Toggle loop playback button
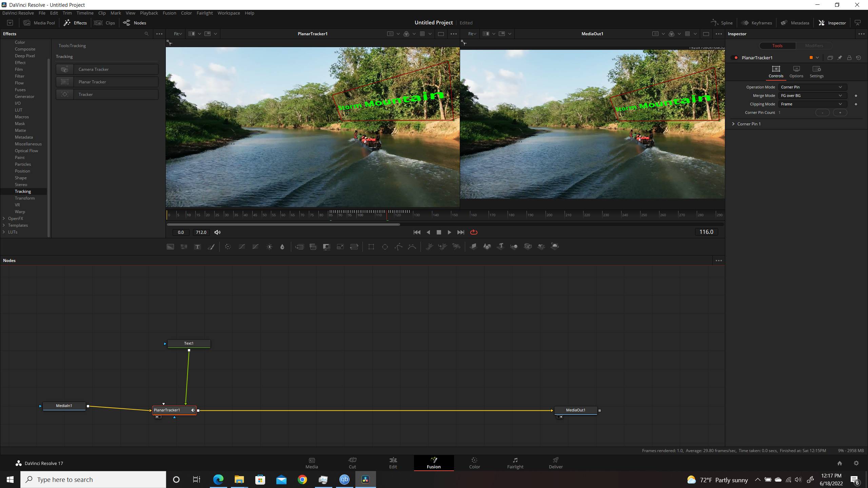This screenshot has width=868, height=488. 474,232
